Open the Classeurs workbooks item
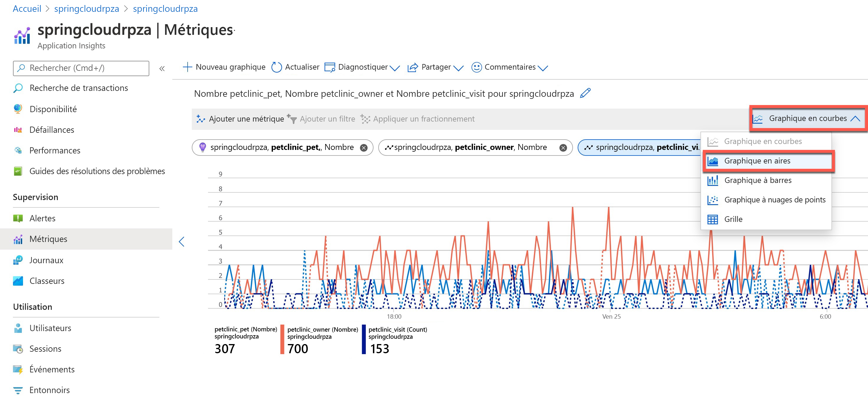The width and height of the screenshot is (868, 396). 47,281
